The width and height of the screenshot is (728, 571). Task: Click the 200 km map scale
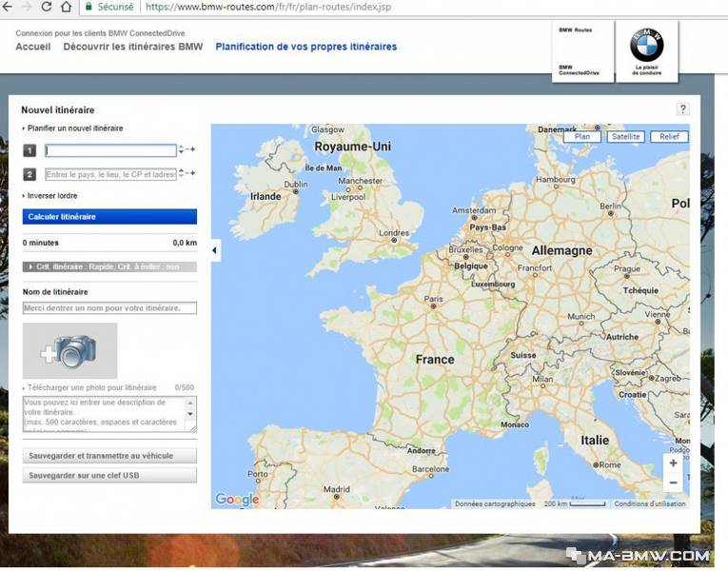[x=575, y=503]
